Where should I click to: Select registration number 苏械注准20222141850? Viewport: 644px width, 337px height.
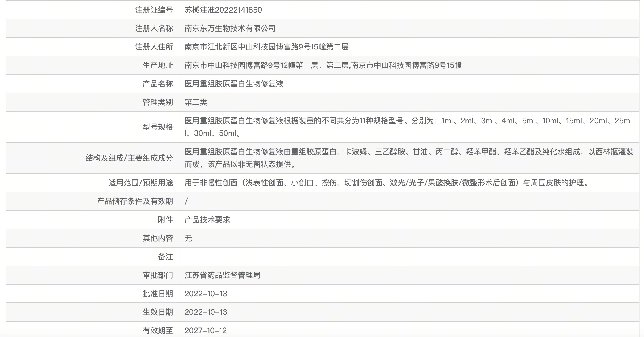pos(223,10)
